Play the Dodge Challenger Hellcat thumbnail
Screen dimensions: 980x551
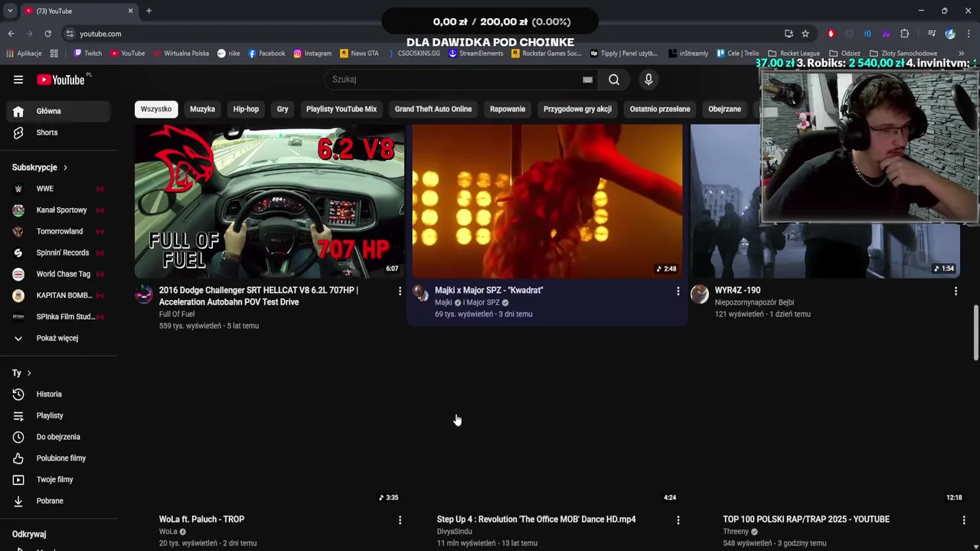point(269,201)
